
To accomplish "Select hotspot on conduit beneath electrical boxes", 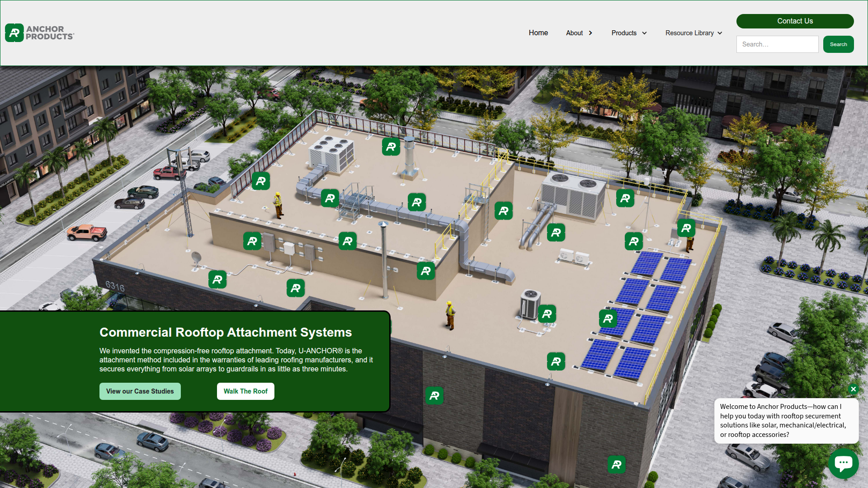I will point(296,288).
